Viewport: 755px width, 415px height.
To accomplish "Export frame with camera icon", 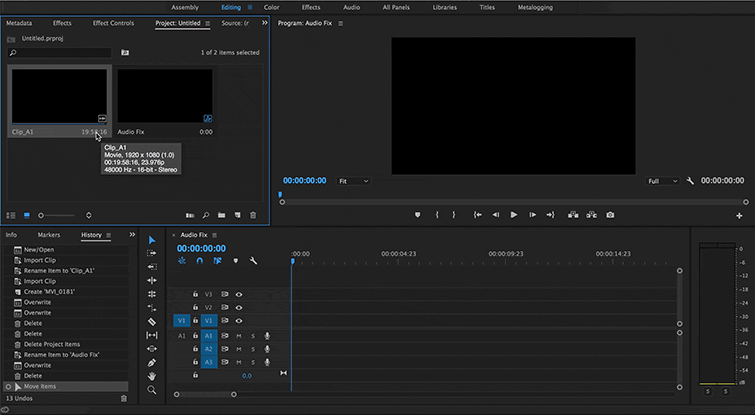I will tap(610, 215).
